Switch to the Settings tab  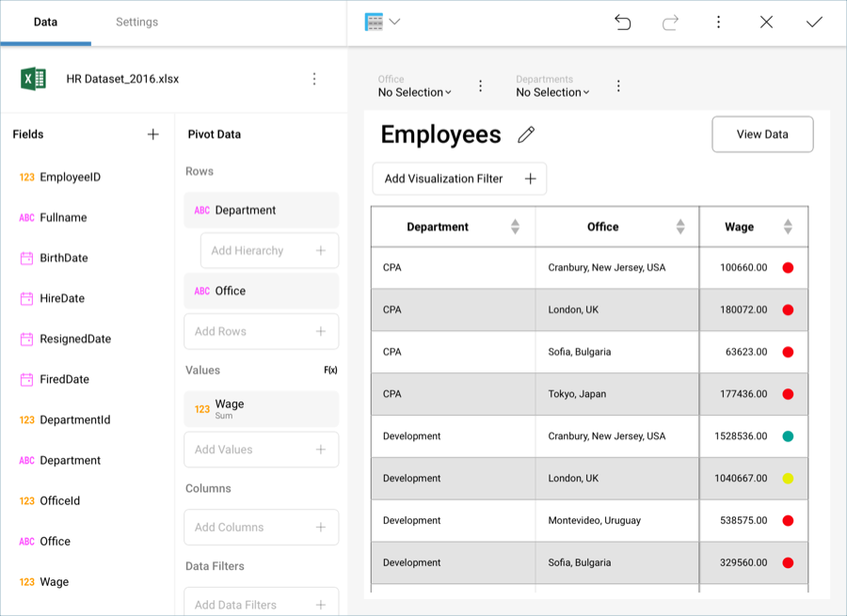(x=136, y=22)
